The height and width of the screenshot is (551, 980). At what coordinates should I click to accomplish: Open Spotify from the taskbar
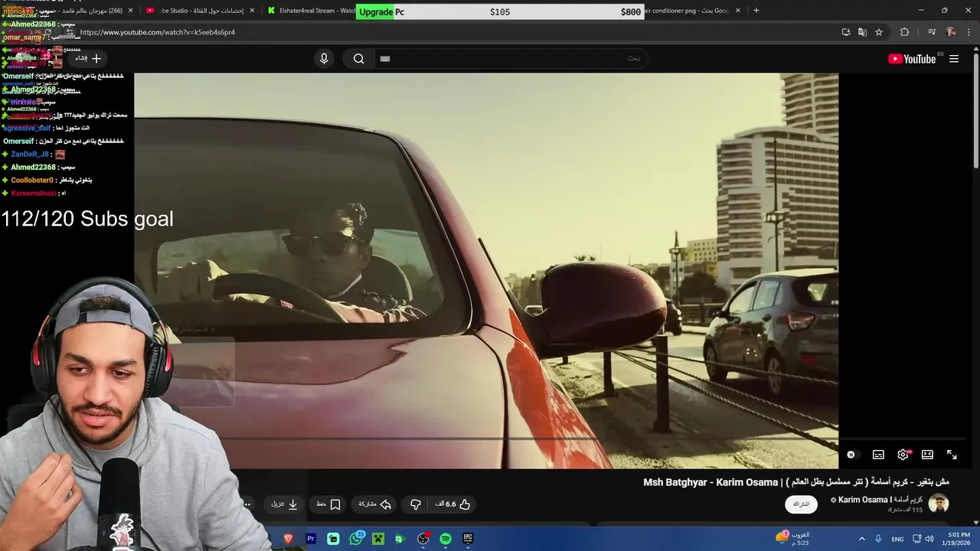(446, 539)
